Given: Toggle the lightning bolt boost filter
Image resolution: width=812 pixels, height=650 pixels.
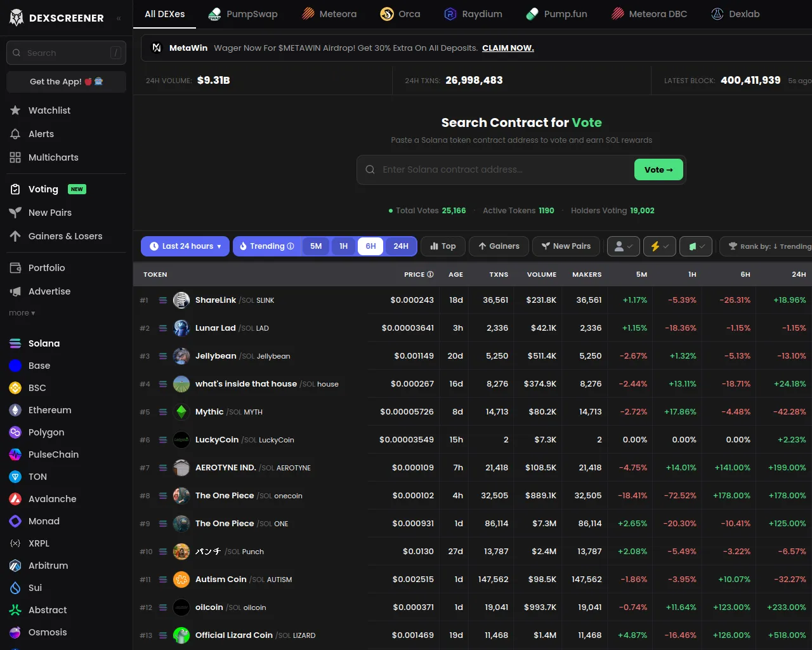Looking at the screenshot, I should coord(659,246).
